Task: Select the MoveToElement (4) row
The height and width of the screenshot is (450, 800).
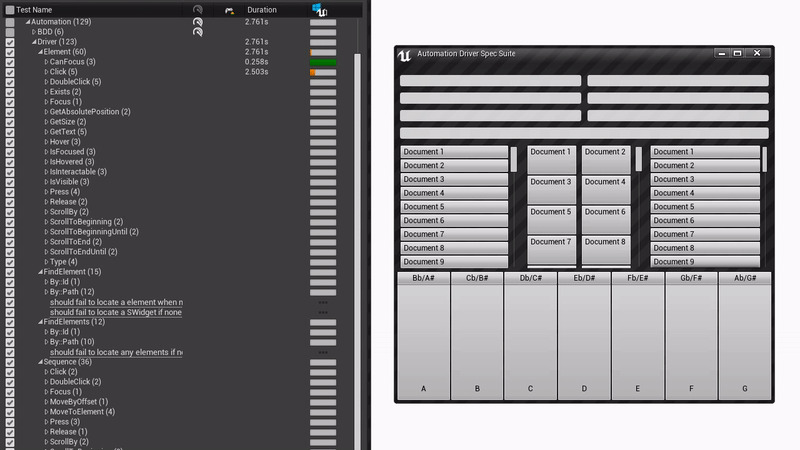Action: click(82, 412)
